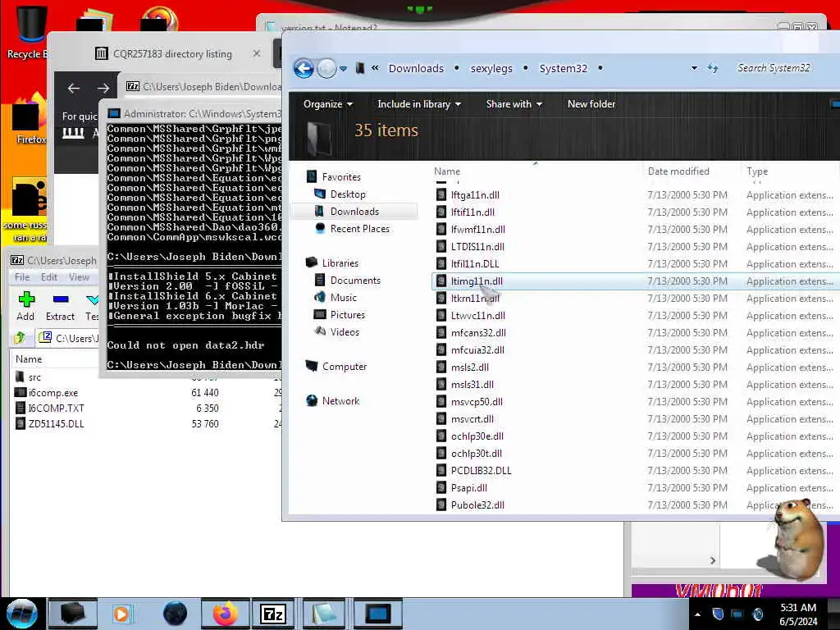Refresh the Explorer folder view
Screen dimensions: 840x630
coord(713,68)
